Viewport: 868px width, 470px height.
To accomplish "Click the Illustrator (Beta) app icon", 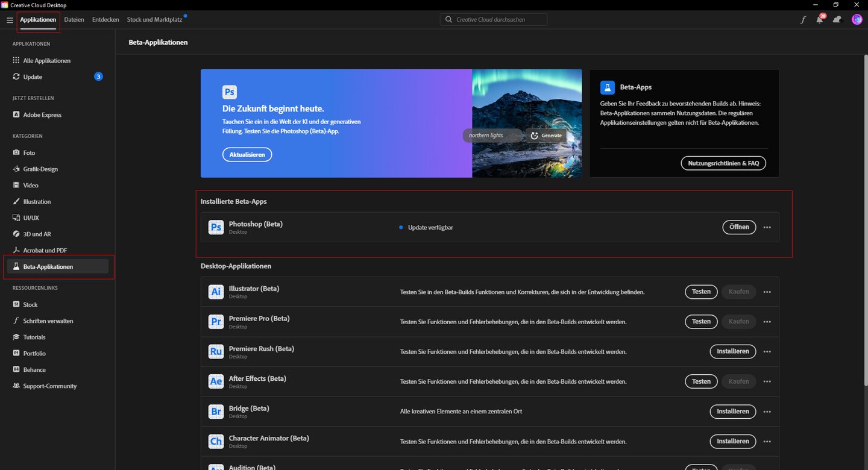I will point(216,292).
